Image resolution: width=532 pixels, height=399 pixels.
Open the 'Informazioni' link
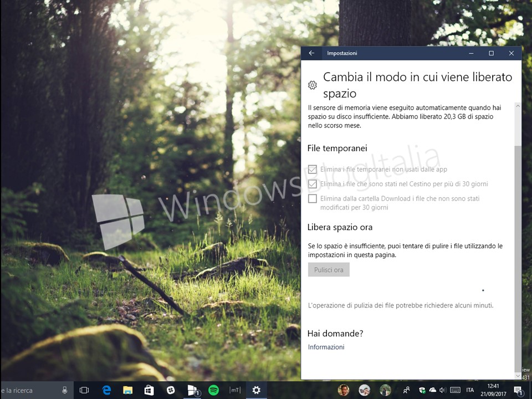pos(326,347)
